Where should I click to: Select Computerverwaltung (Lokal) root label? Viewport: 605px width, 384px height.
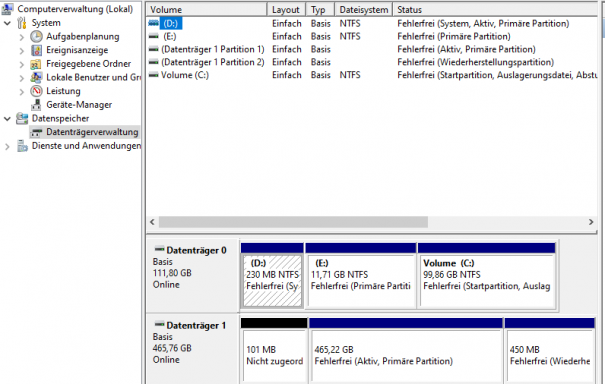tap(75, 9)
